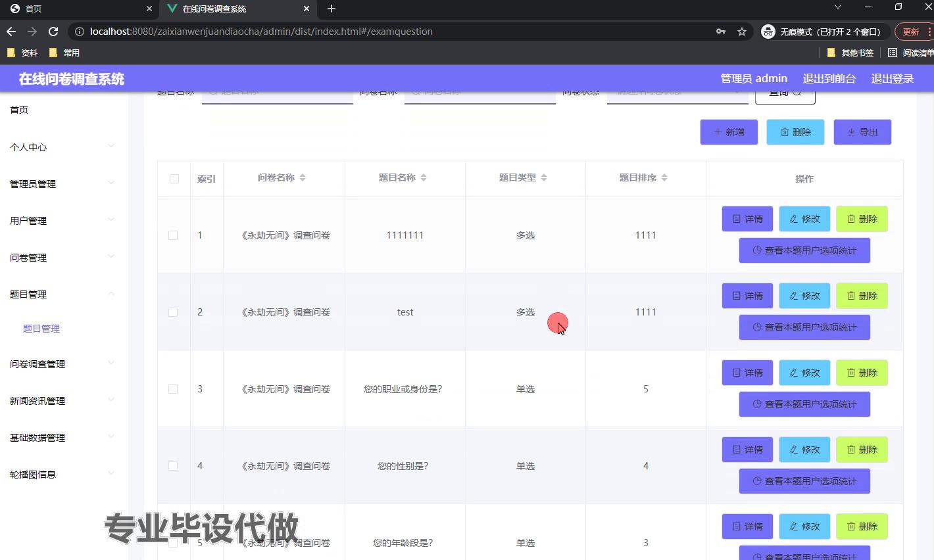Viewport: 934px width, 560px height.
Task: Open 首页 in the sidebar
Action: (x=20, y=110)
